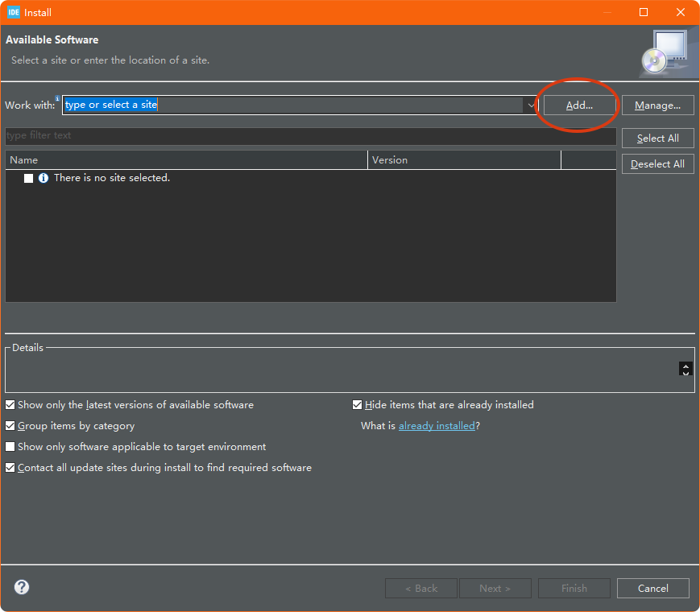The image size is (700, 612).
Task: Click the Details area scroll stepper
Action: click(x=686, y=369)
